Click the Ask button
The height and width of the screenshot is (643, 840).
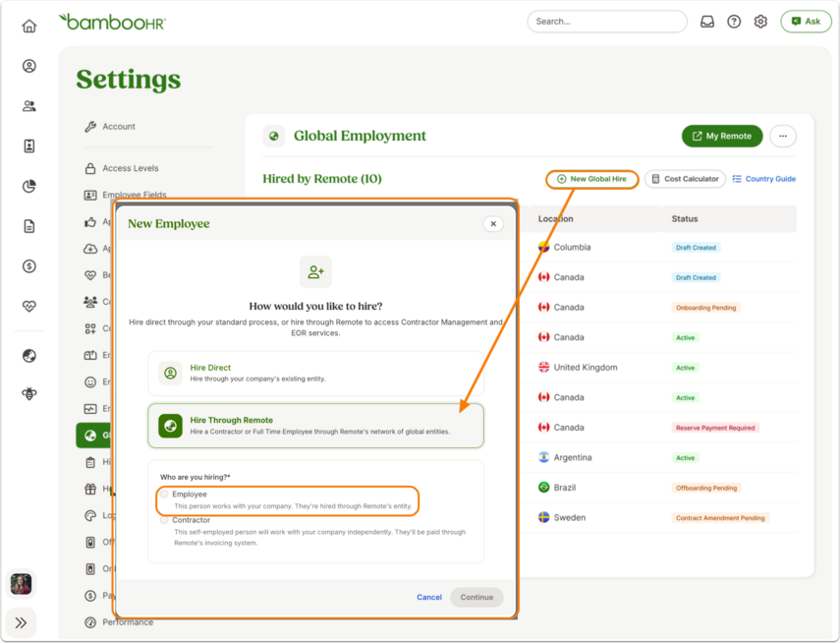pos(806,22)
